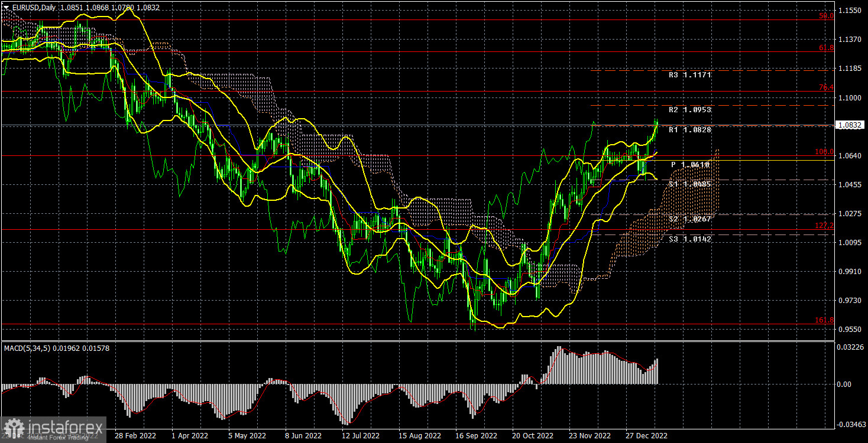
Task: Click the R3 1.1171 pivot label
Action: coord(690,76)
